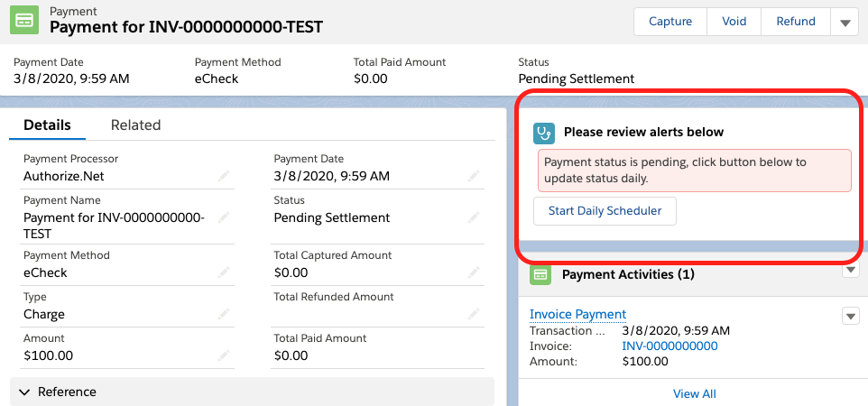Open more actions dropdown beside Refund
Viewport: 868px width, 406px height.
coord(845,23)
